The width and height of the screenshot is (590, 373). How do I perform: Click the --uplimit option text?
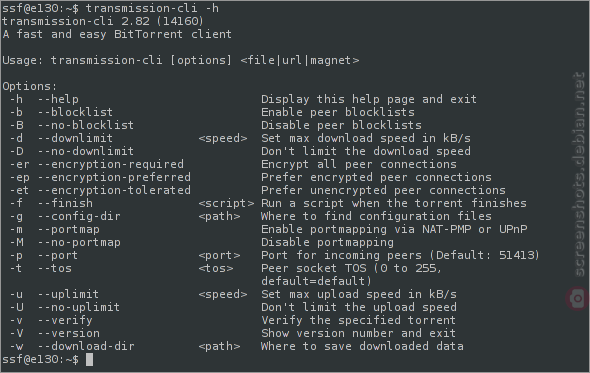click(x=68, y=294)
